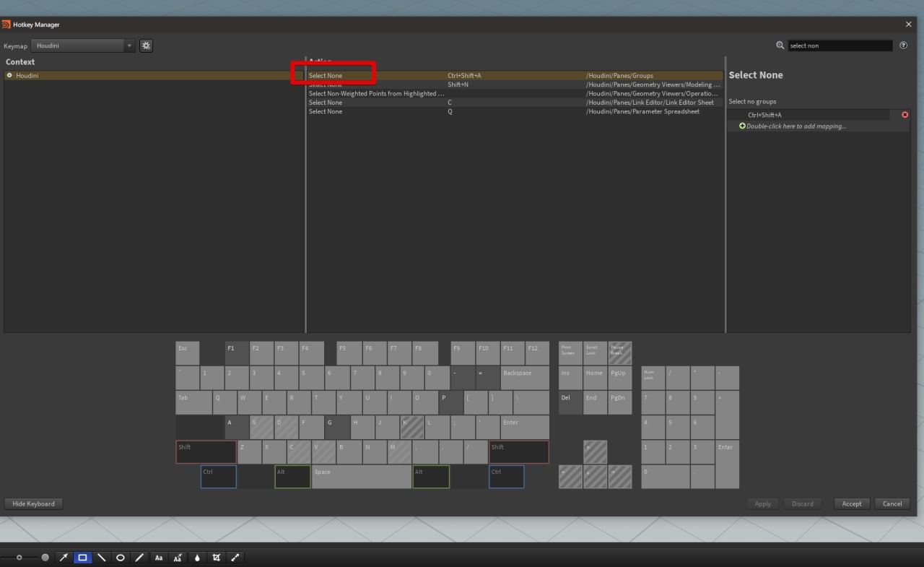
Task: Select the Select None row with hotkey Q
Action: 515,111
